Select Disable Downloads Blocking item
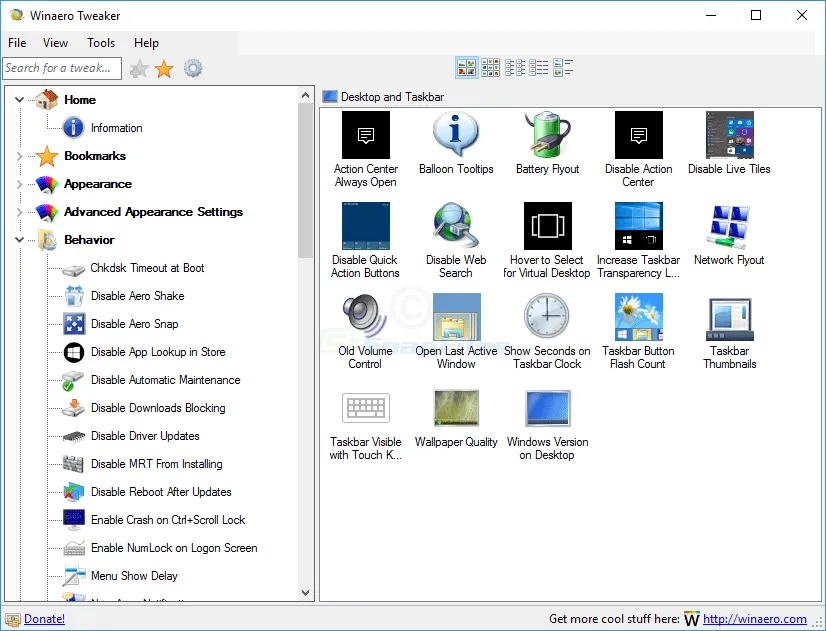Image resolution: width=826 pixels, height=631 pixels. pyautogui.click(x=158, y=408)
